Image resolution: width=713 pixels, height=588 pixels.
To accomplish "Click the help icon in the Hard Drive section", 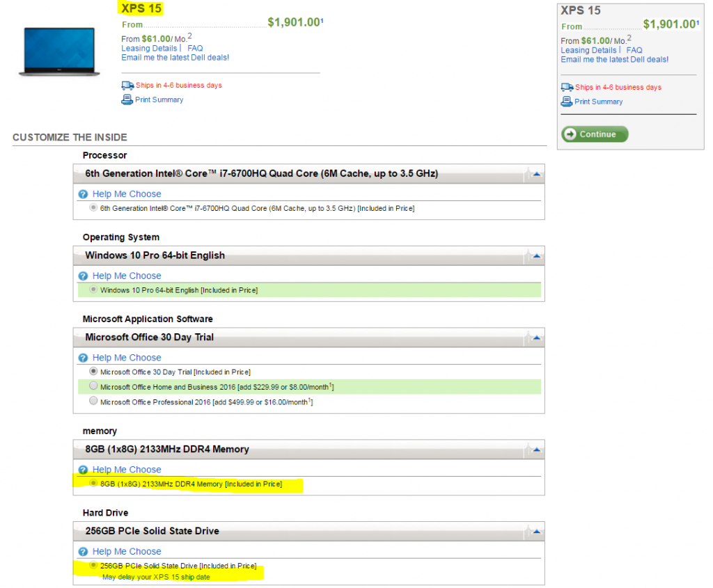I will (83, 552).
